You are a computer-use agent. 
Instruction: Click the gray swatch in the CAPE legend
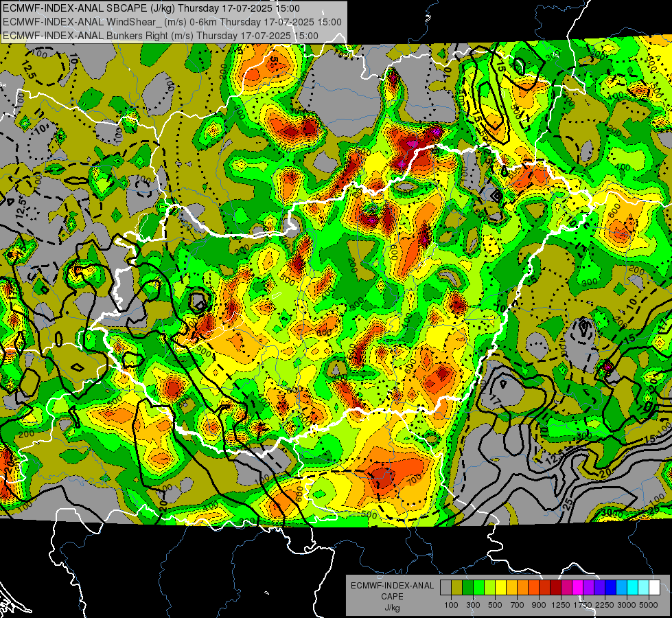click(x=445, y=587)
